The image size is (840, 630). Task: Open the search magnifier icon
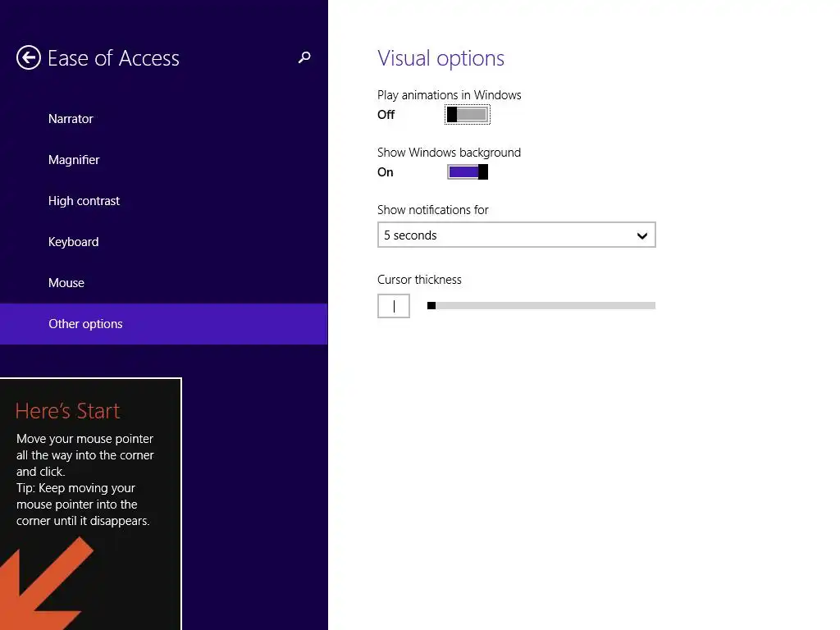(x=304, y=57)
